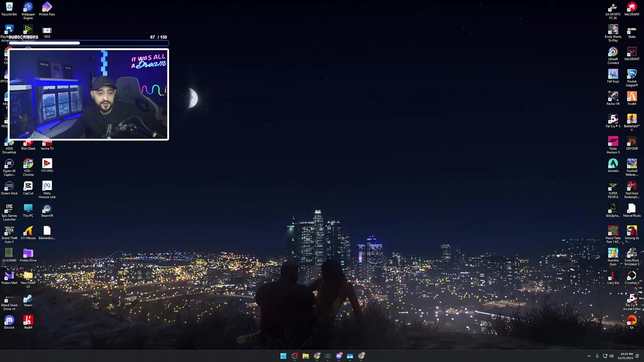Click the microphone tray icon

click(x=597, y=356)
